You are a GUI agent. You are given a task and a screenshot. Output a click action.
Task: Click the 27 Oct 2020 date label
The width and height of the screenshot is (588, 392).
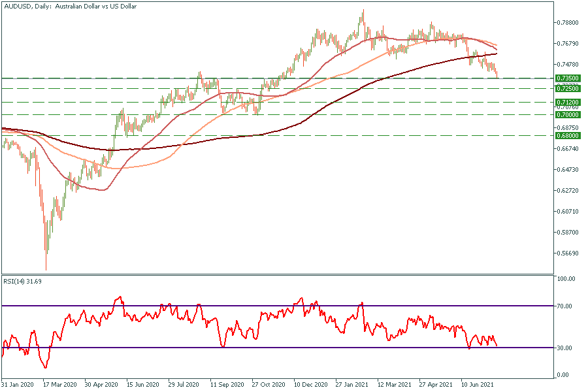click(x=269, y=385)
